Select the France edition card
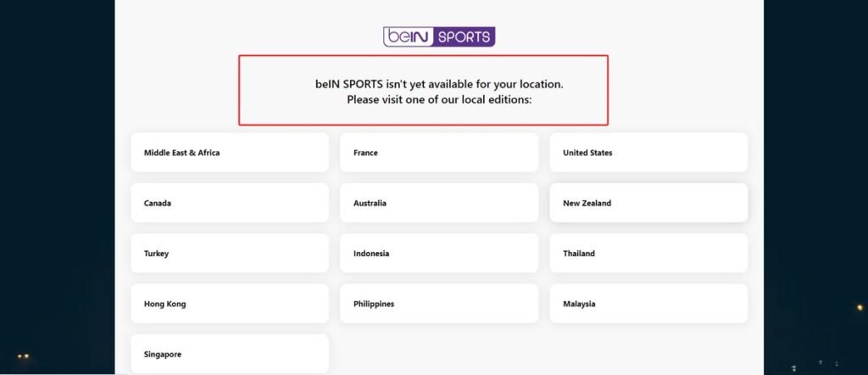The width and height of the screenshot is (868, 375). pos(439,153)
